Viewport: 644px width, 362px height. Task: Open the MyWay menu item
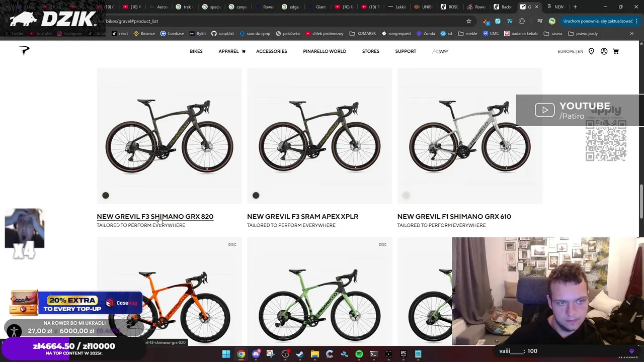(440, 51)
